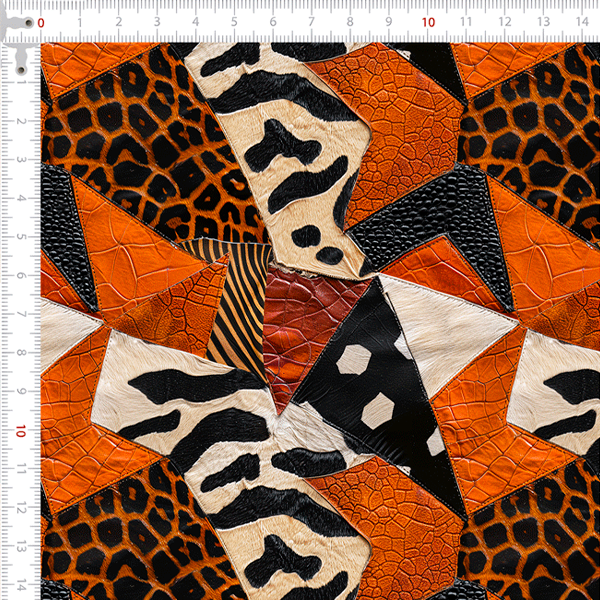Click the red 0 on the top ruler

tap(41, 23)
